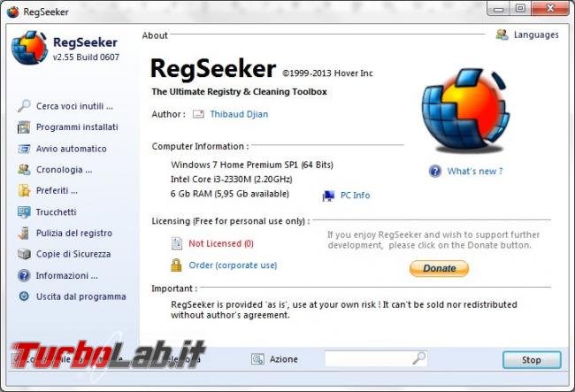Click the Uscita dal programma power icon
Image resolution: width=575 pixels, height=392 pixels.
[24, 296]
